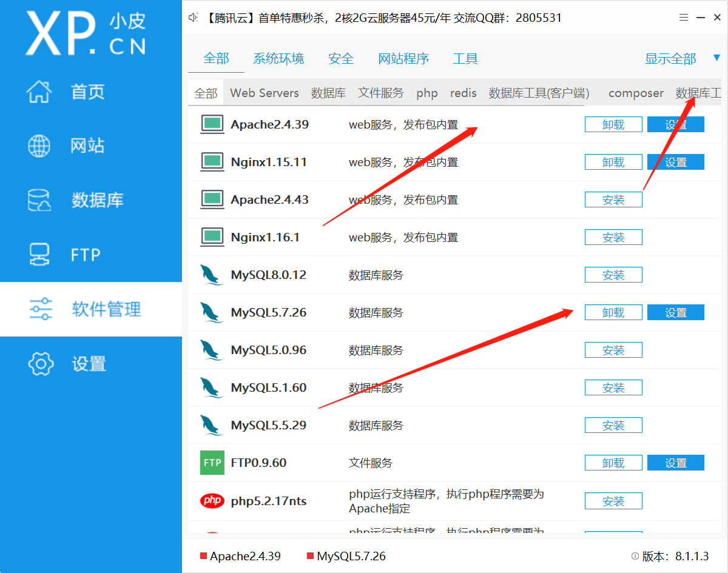This screenshot has width=728, height=573.
Task: Install Nginx1.16.1 with 安装 button
Action: click(613, 237)
